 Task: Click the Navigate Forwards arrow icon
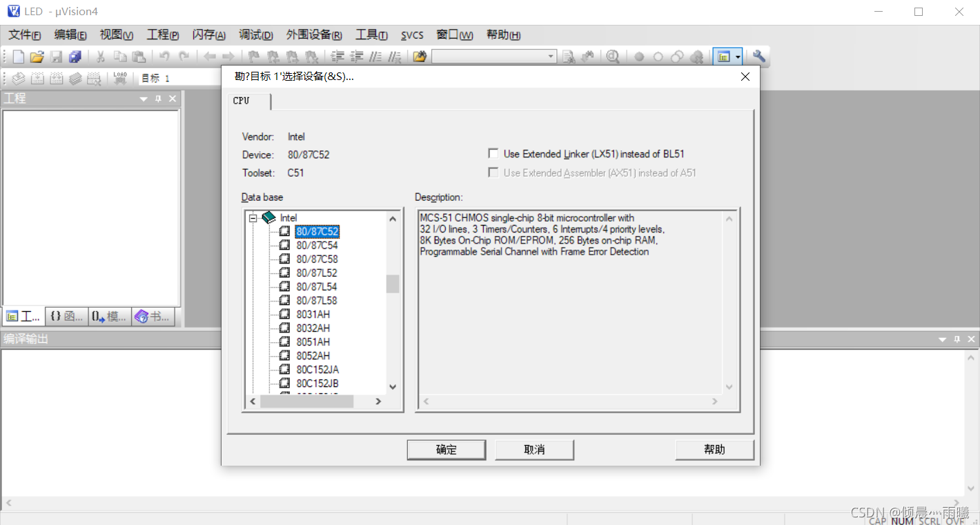[x=228, y=57]
